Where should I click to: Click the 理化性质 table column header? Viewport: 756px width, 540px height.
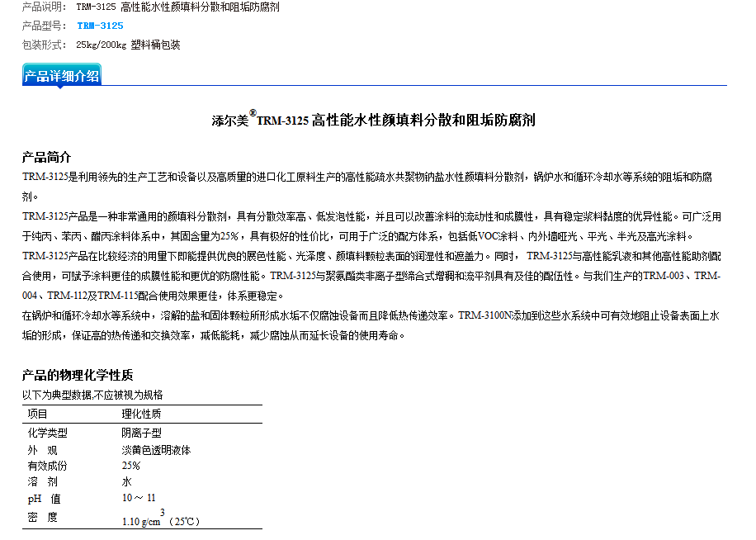click(x=141, y=414)
